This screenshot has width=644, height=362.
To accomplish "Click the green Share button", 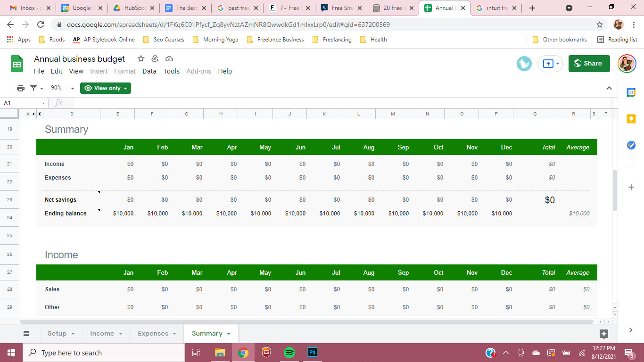I will (x=589, y=64).
